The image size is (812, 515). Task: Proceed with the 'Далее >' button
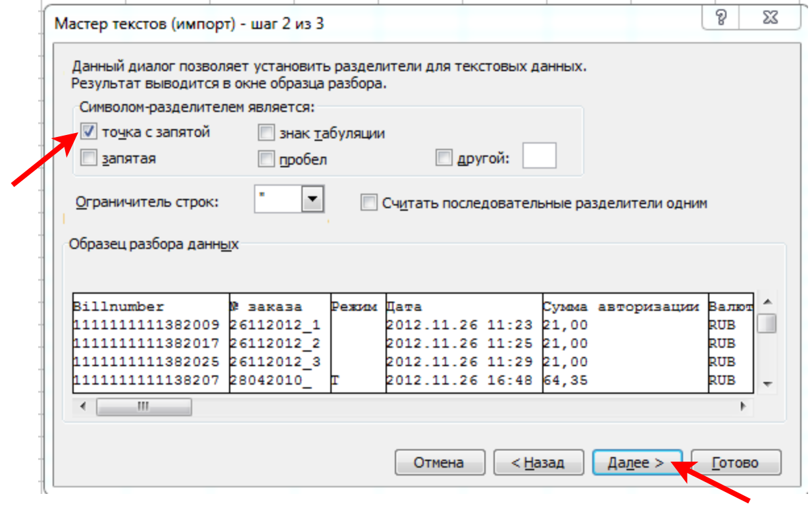point(636,462)
